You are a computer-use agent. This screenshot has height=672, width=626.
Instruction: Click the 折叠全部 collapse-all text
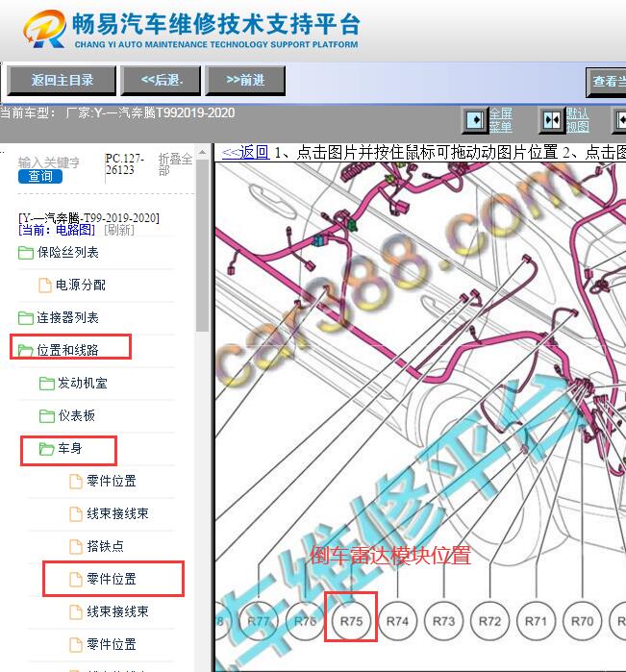tap(175, 164)
